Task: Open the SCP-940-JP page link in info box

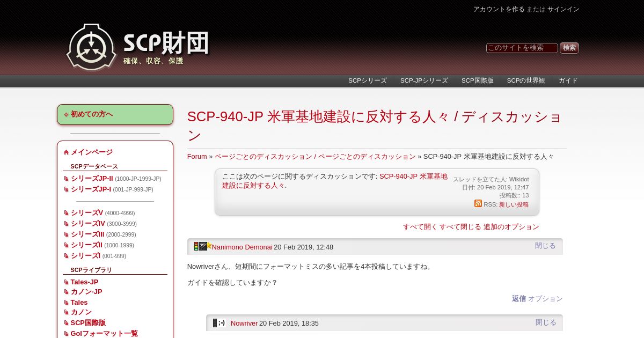Action: click(x=335, y=181)
